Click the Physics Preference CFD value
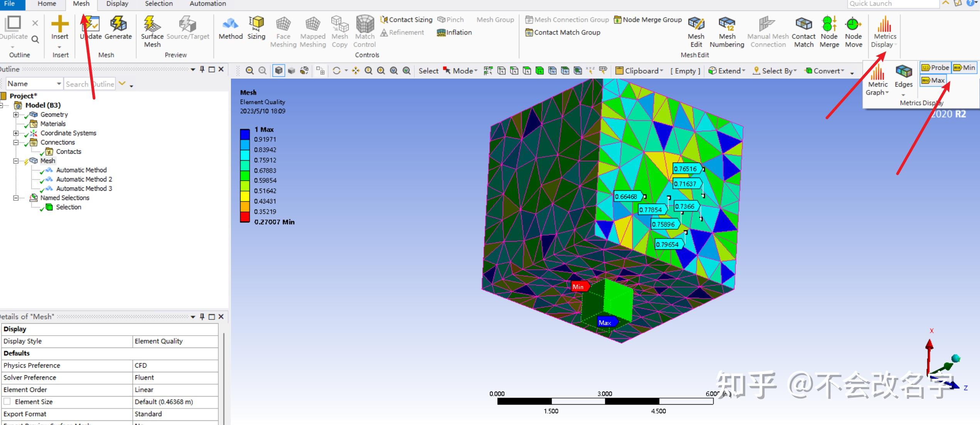 tap(175, 365)
